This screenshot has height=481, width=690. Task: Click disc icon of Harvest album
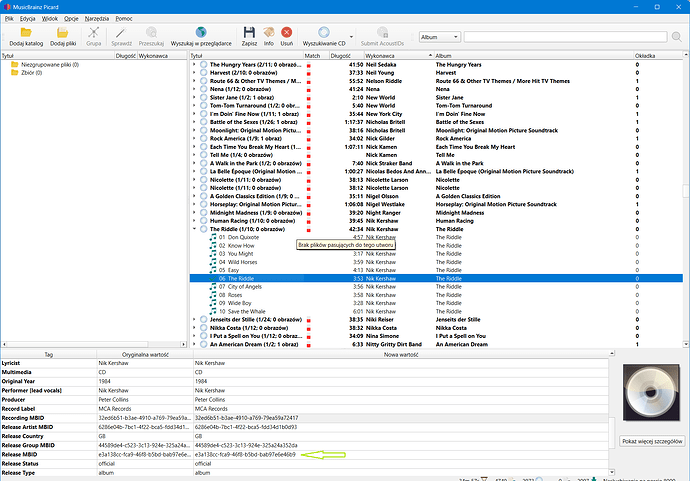tap(204, 73)
